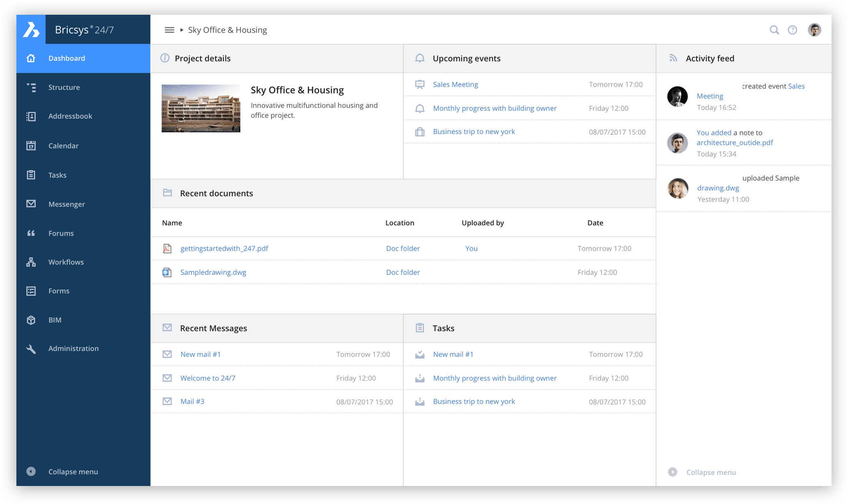Click the Bricsys logo icon
Image resolution: width=848 pixels, height=504 pixels.
coord(31,30)
